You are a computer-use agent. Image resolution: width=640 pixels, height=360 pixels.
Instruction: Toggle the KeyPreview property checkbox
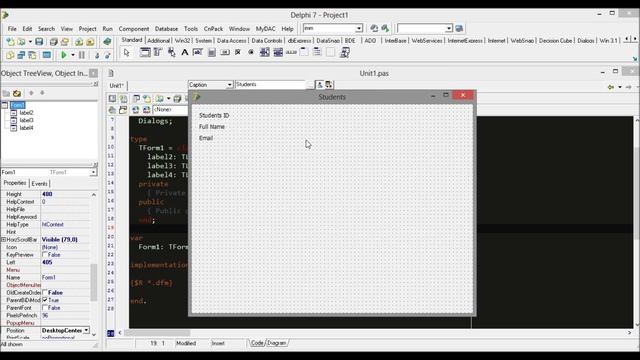point(45,255)
